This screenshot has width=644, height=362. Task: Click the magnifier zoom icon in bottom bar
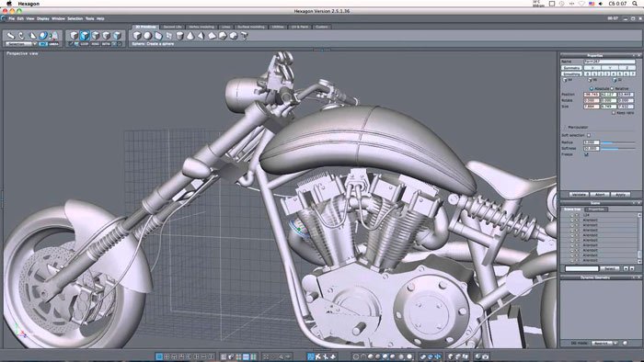[x=281, y=356]
